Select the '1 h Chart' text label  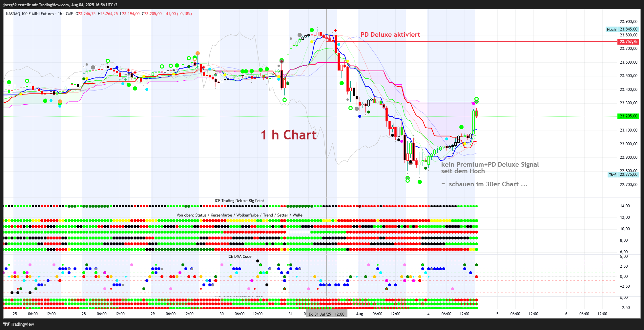click(289, 135)
